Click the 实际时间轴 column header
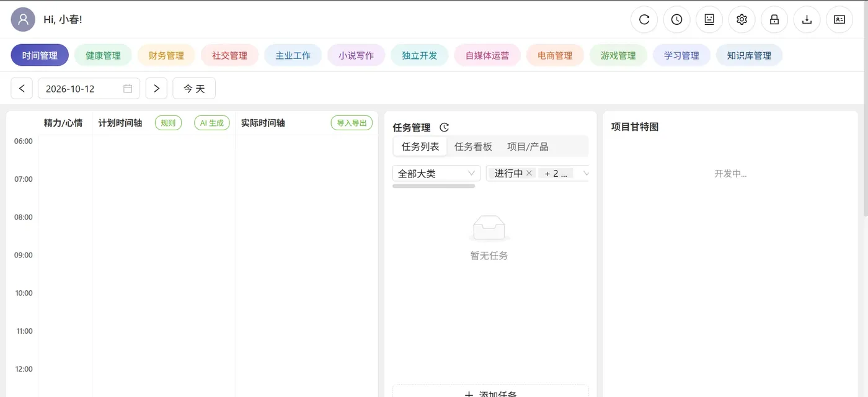Screen dimensions: 868x397 point(263,123)
